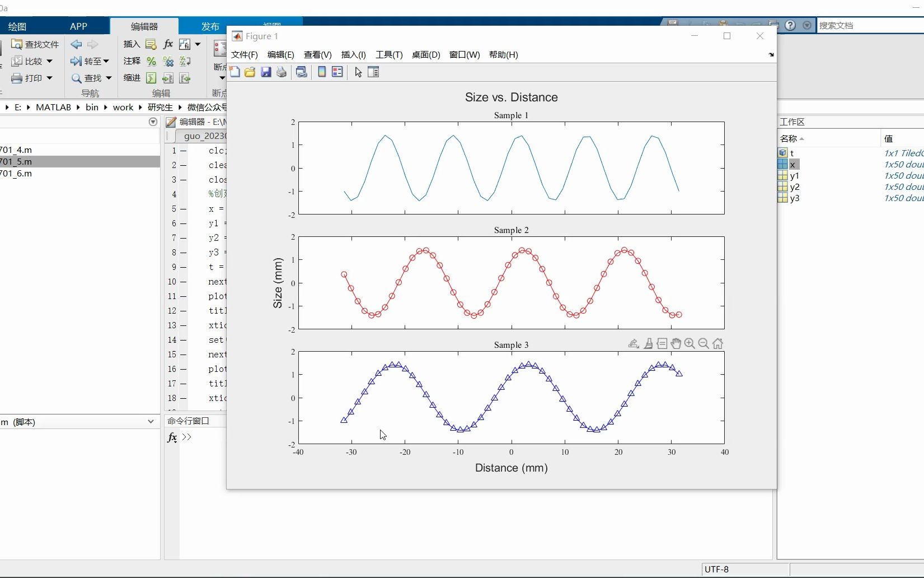
Task: Select the Zoom In axes tool
Action: coord(690,343)
